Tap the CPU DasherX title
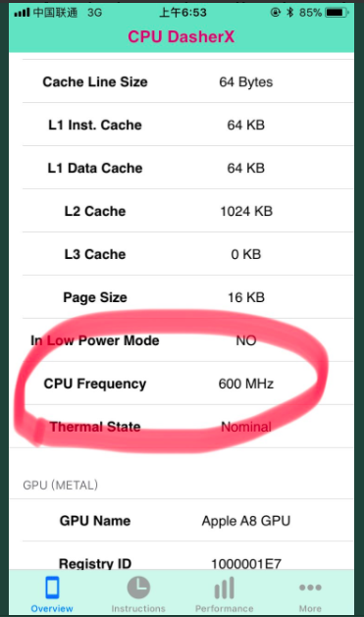 coord(181,36)
